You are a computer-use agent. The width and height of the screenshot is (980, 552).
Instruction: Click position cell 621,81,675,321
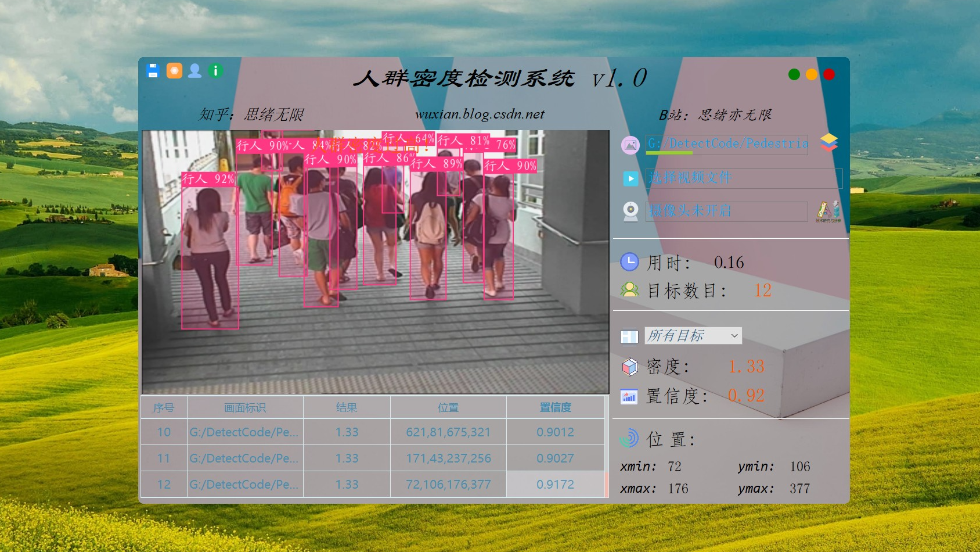pyautogui.click(x=448, y=432)
